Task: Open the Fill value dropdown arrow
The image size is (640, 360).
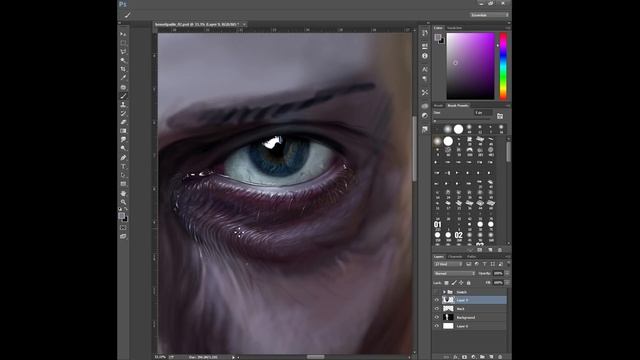Action: click(x=507, y=282)
